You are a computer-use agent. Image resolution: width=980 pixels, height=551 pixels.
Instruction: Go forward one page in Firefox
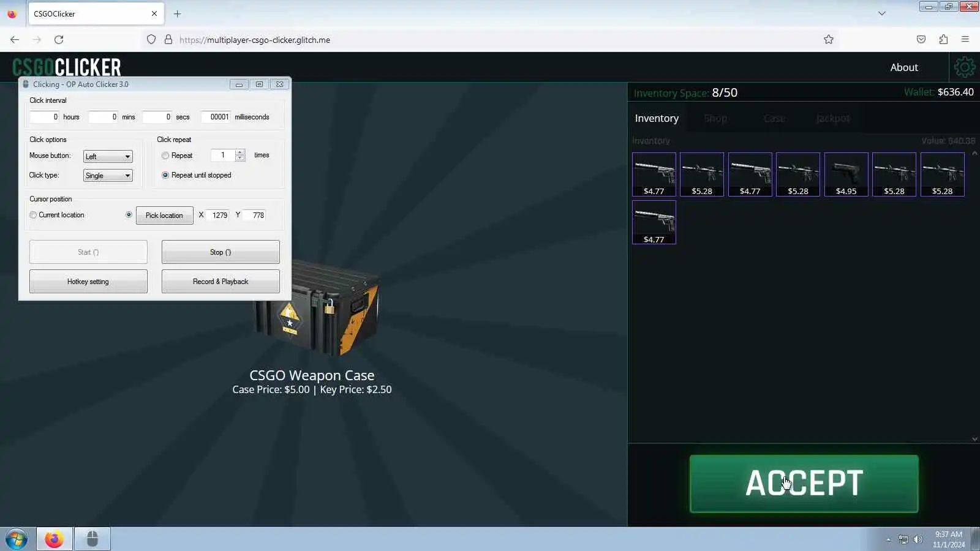(x=37, y=40)
